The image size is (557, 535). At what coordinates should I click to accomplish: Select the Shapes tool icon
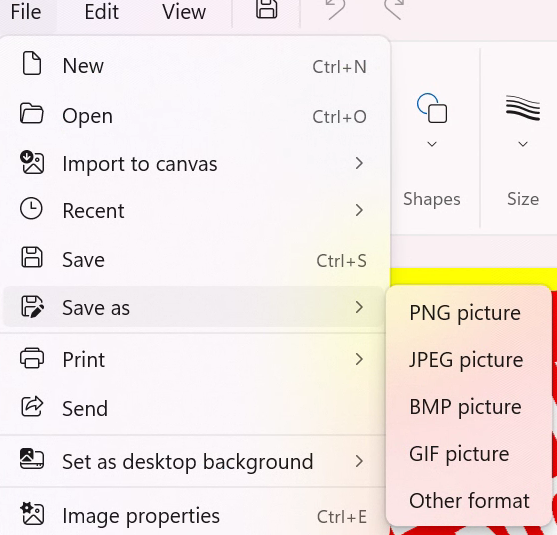(x=432, y=108)
